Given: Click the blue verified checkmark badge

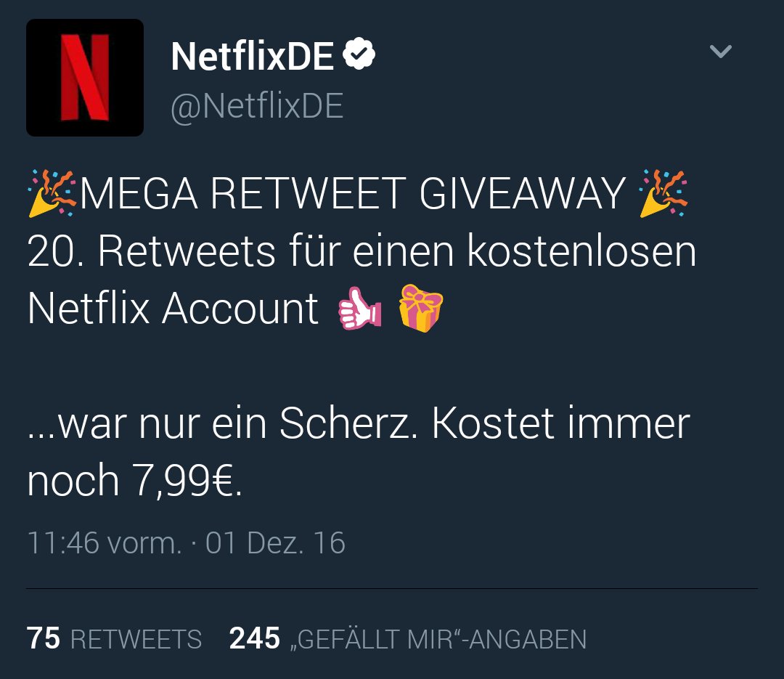Looking at the screenshot, I should [359, 54].
